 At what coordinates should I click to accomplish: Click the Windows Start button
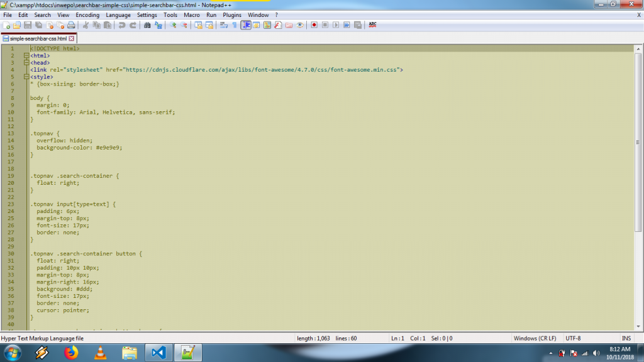tap(13, 353)
